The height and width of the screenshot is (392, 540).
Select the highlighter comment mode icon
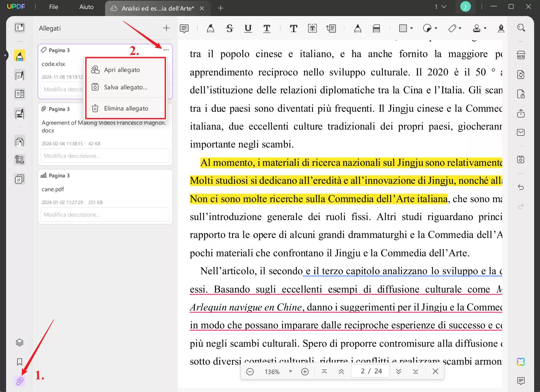(x=20, y=56)
